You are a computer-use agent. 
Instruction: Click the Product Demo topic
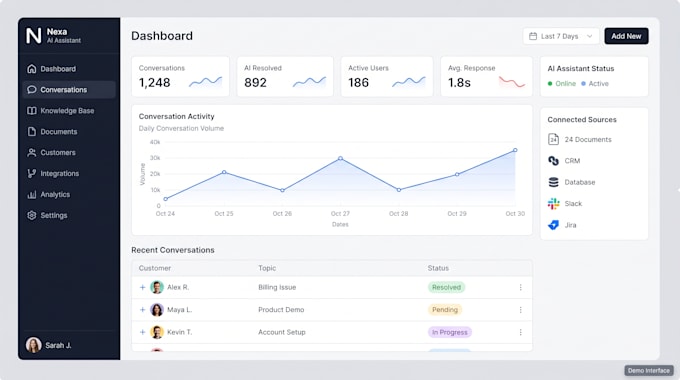click(281, 310)
